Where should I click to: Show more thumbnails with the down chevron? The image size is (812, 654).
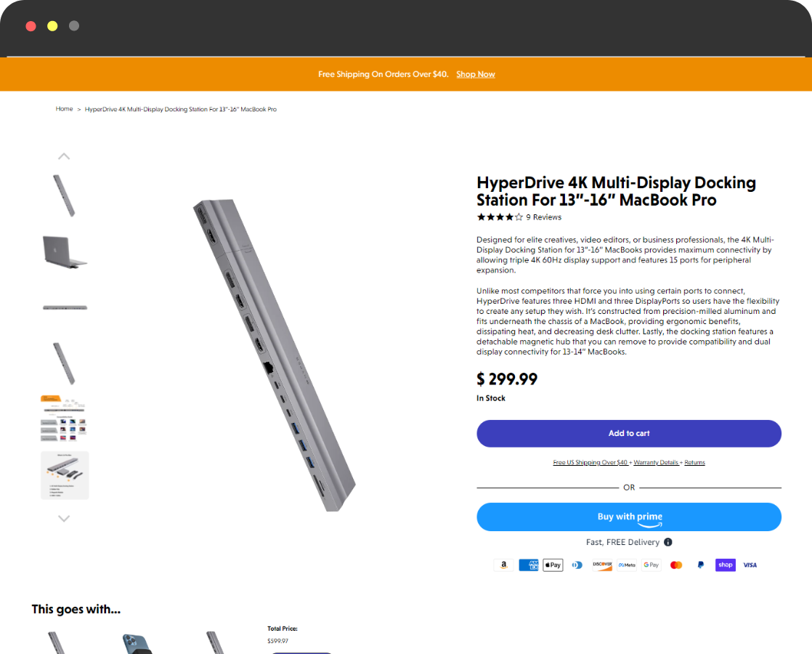click(x=64, y=518)
